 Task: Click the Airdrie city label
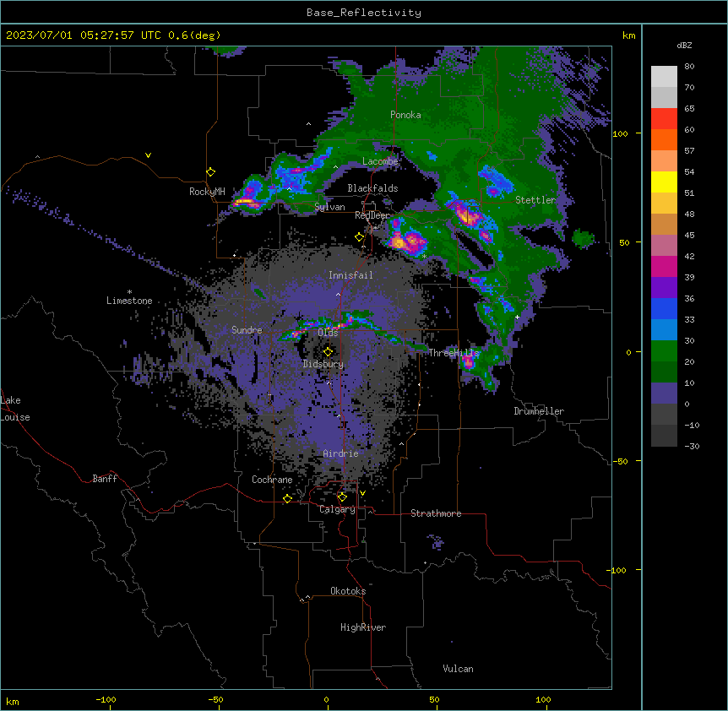(x=340, y=453)
